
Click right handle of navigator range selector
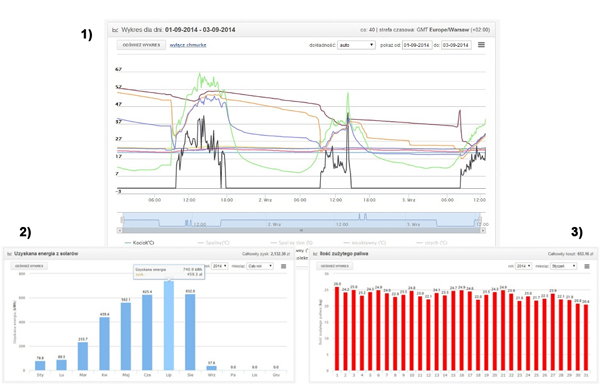(x=479, y=219)
